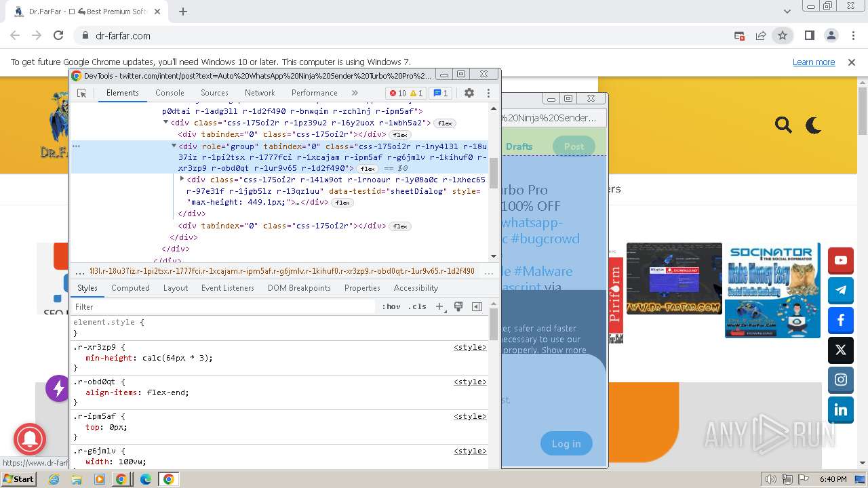Collapse the div with class r-1pz39u2
Screen dimensions: 868x488
point(165,123)
